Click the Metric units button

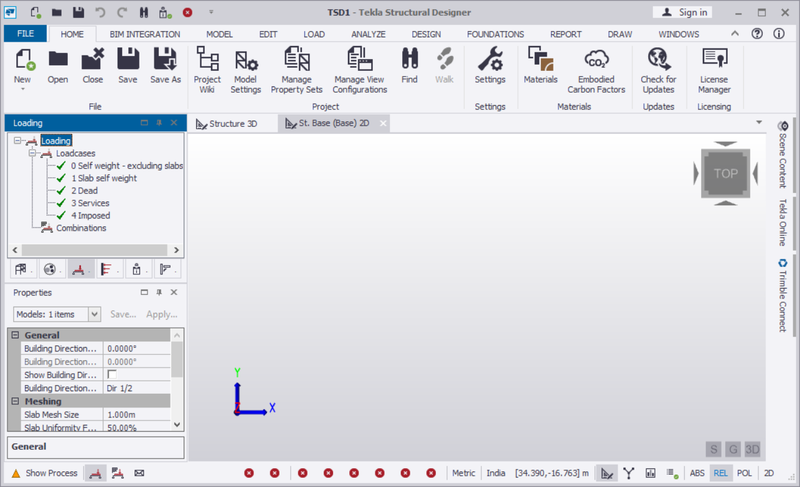tap(463, 473)
